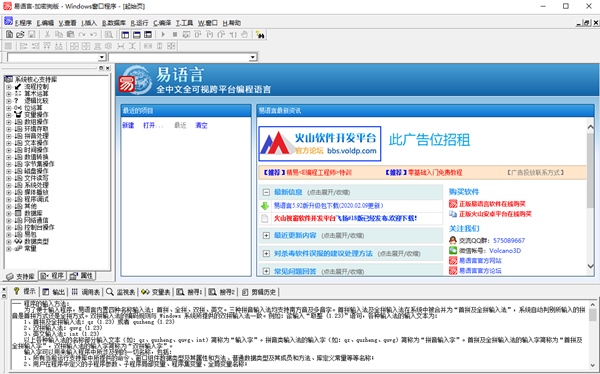Switch to the 变量表 tab
The height and width of the screenshot is (374, 600).
click(x=156, y=292)
